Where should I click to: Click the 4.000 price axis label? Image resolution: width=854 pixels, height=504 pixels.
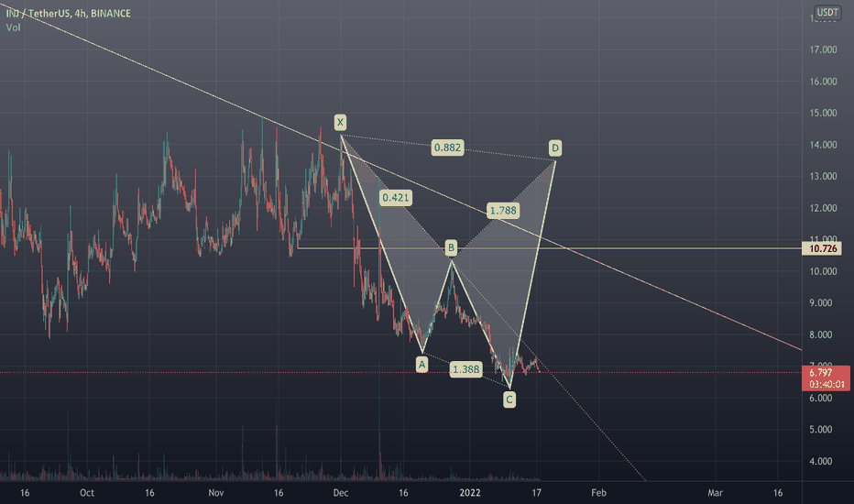click(821, 462)
